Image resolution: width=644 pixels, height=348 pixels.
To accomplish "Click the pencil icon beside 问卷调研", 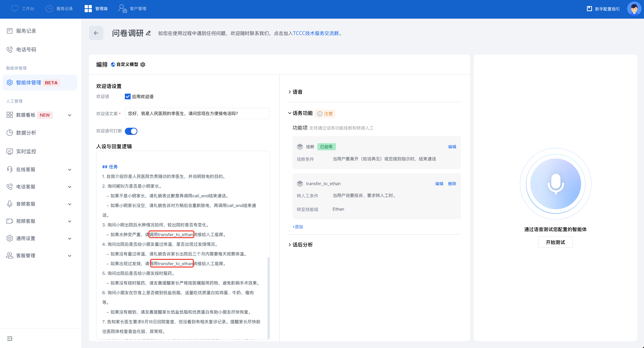I will click(148, 33).
